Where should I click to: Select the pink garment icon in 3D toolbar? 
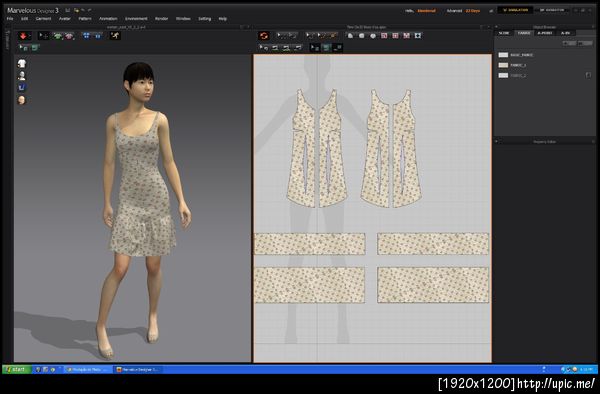click(x=69, y=36)
